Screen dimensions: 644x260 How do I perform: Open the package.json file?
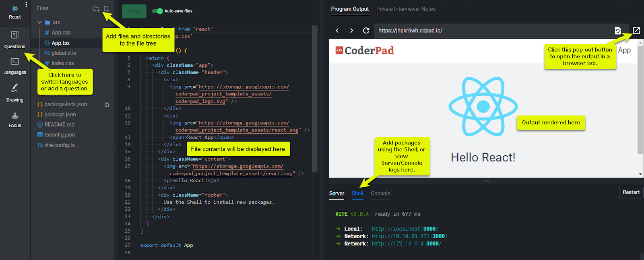[x=60, y=115]
